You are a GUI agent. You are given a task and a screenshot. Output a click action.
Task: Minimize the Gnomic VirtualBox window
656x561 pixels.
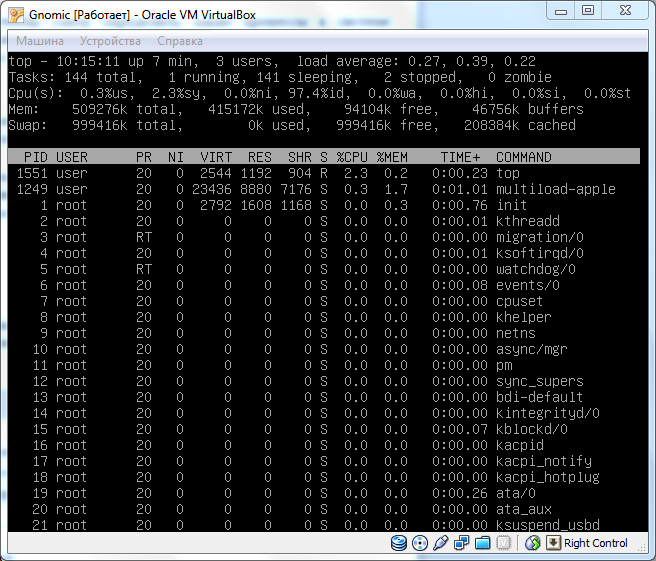561,11
